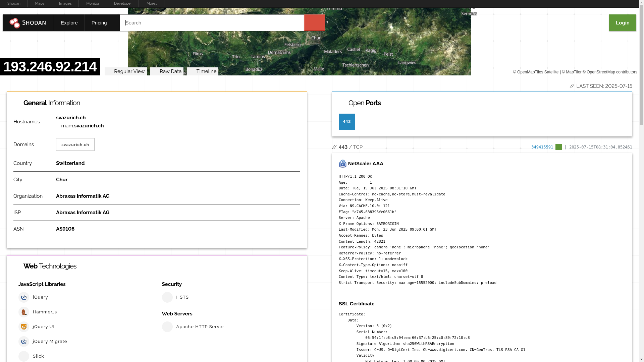Click the jQuery icon
Viewport: 644px width, 362px height.
coord(24,297)
